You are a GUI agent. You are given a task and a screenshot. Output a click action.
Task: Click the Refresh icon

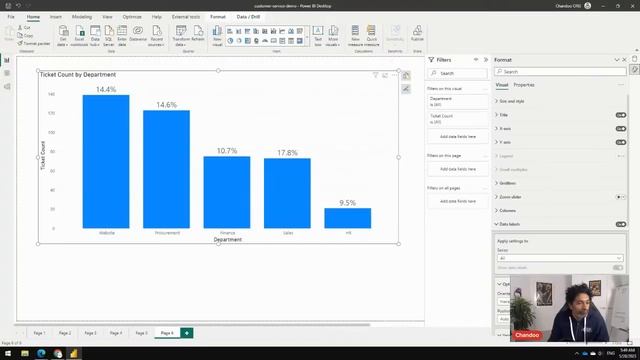(x=198, y=33)
